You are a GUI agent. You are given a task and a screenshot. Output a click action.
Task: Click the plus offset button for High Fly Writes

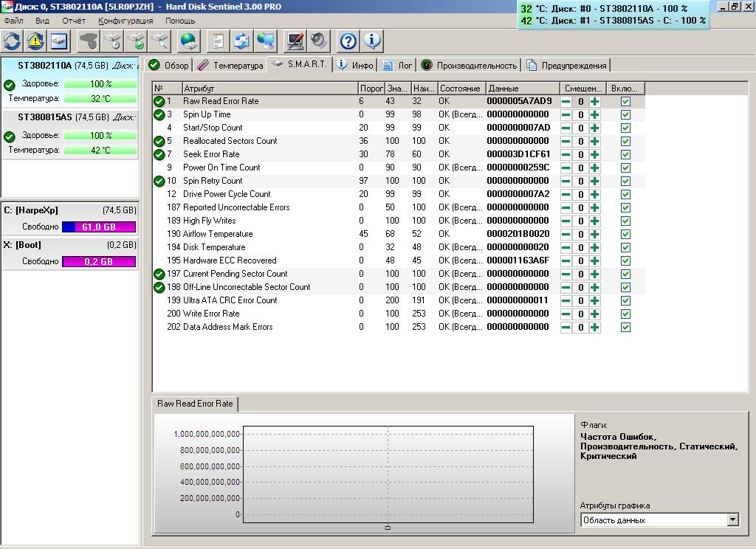(595, 221)
